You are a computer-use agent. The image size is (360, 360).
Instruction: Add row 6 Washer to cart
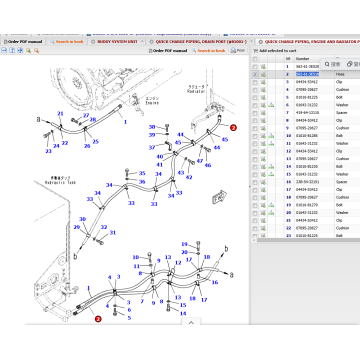click(263, 105)
